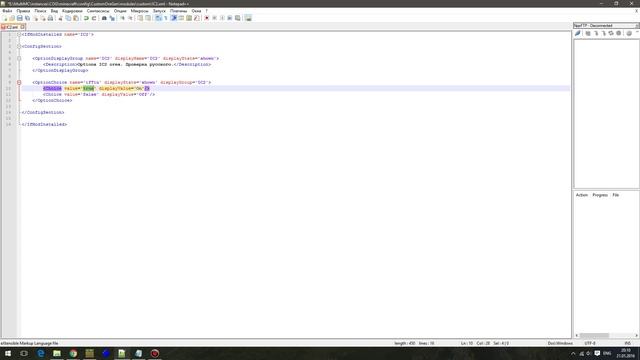The height and width of the screenshot is (360, 640).
Task: Collapse the IfModInstalled fold marker on line 1
Action: (19, 35)
